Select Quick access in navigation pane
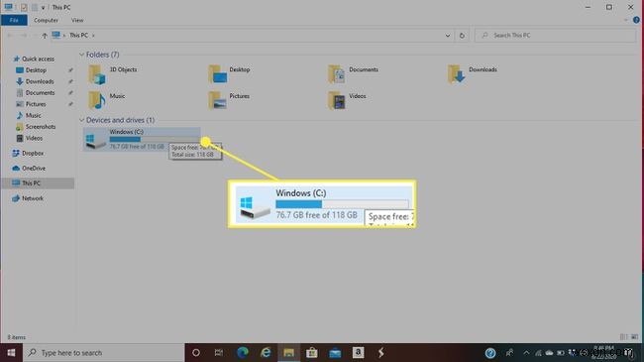This screenshot has width=644, height=362. point(34,59)
